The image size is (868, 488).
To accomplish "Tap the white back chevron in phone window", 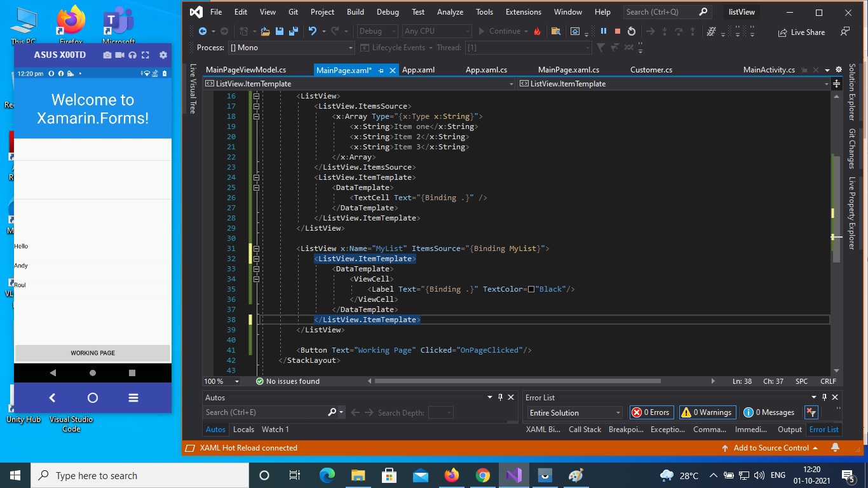I will [52, 398].
